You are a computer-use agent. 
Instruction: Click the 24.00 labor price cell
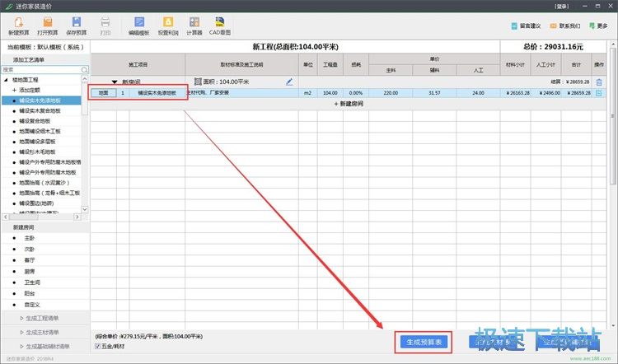coord(478,93)
